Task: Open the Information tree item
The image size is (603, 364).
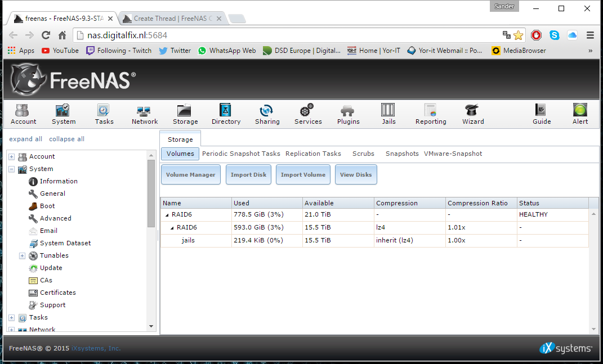Action: click(x=59, y=181)
